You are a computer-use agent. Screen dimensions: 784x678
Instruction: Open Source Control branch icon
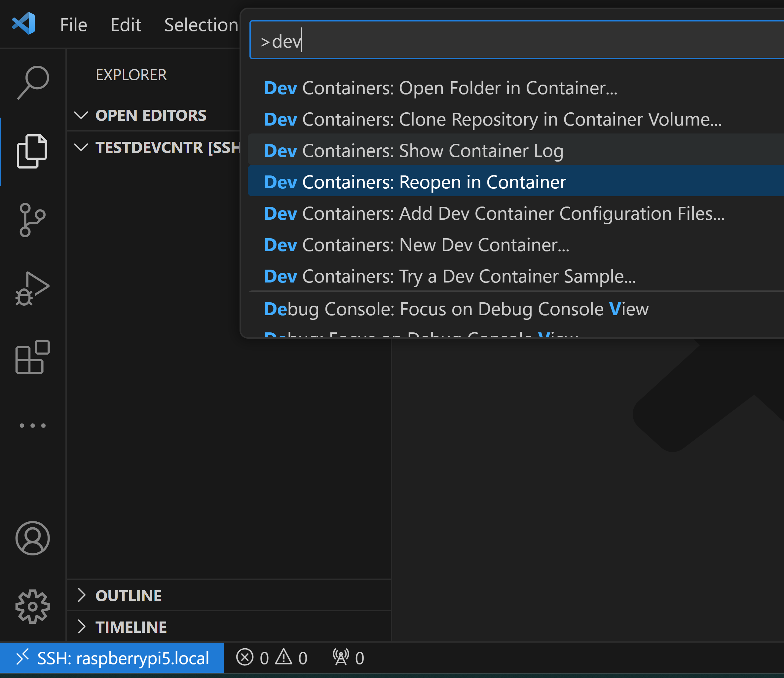click(x=32, y=220)
